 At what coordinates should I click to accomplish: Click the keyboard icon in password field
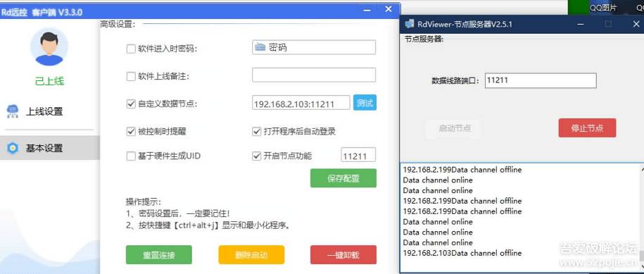tap(260, 47)
